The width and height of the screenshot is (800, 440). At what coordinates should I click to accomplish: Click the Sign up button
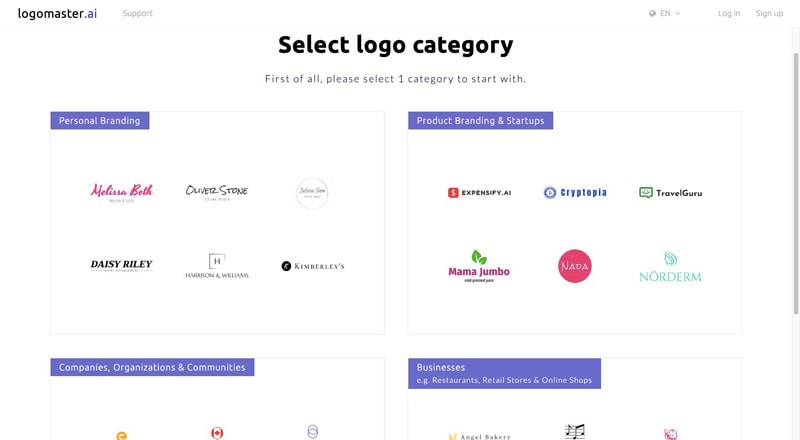pos(769,13)
